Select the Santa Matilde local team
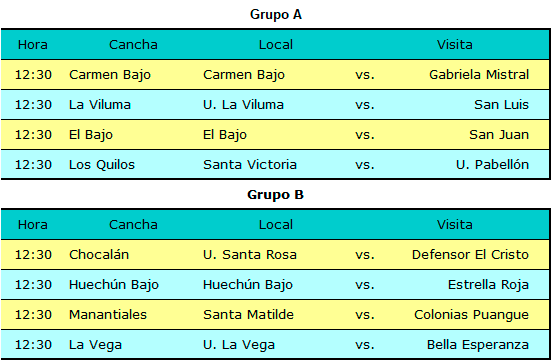551x360 pixels. [248, 315]
